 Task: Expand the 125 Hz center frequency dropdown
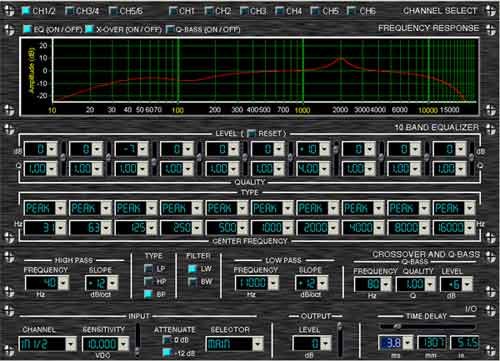pos(151,228)
